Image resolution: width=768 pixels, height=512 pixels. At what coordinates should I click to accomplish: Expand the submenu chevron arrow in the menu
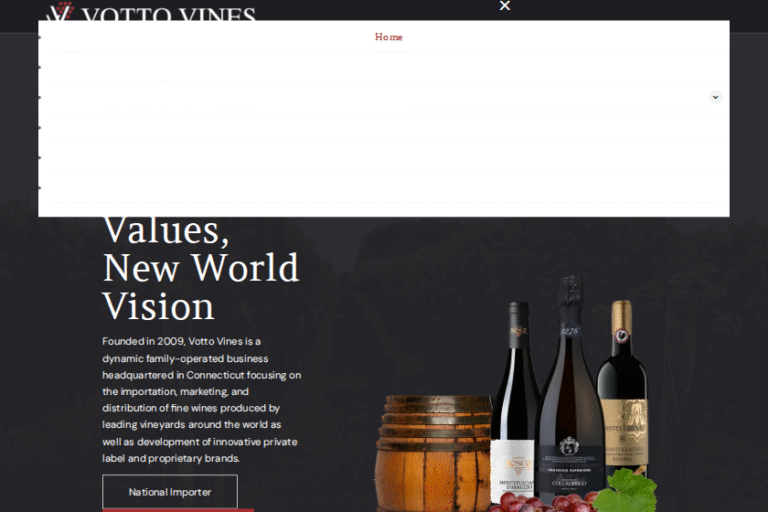coord(715,97)
